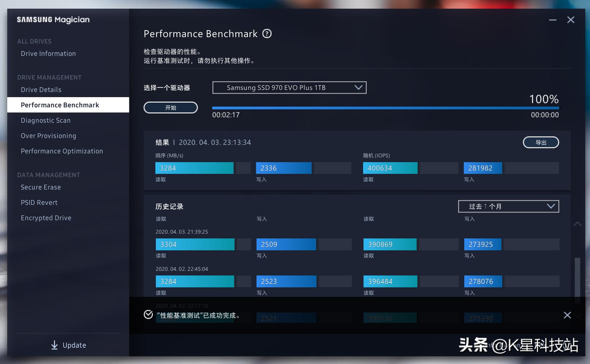Click the blue benchmark progress bar at 100%
This screenshot has width=590, height=364.
[x=386, y=107]
